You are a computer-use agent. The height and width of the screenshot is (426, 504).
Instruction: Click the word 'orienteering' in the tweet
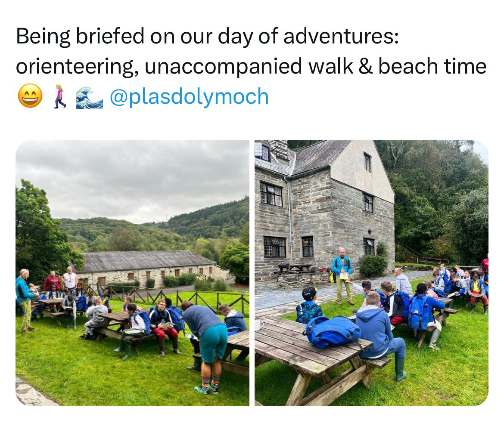(x=77, y=67)
